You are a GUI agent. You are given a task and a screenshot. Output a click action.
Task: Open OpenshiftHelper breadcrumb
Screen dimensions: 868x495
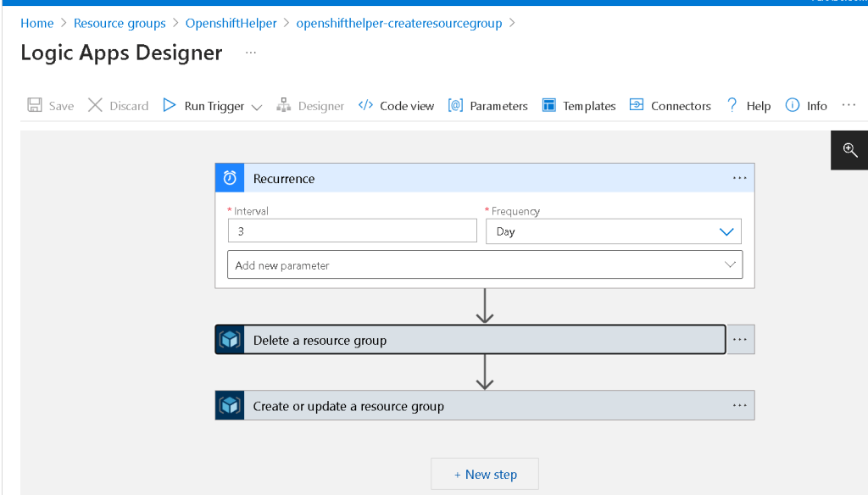click(x=231, y=23)
